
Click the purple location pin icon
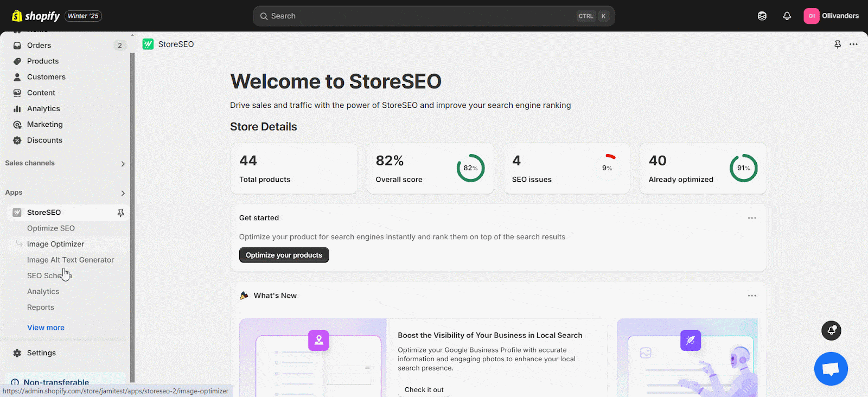tap(318, 340)
